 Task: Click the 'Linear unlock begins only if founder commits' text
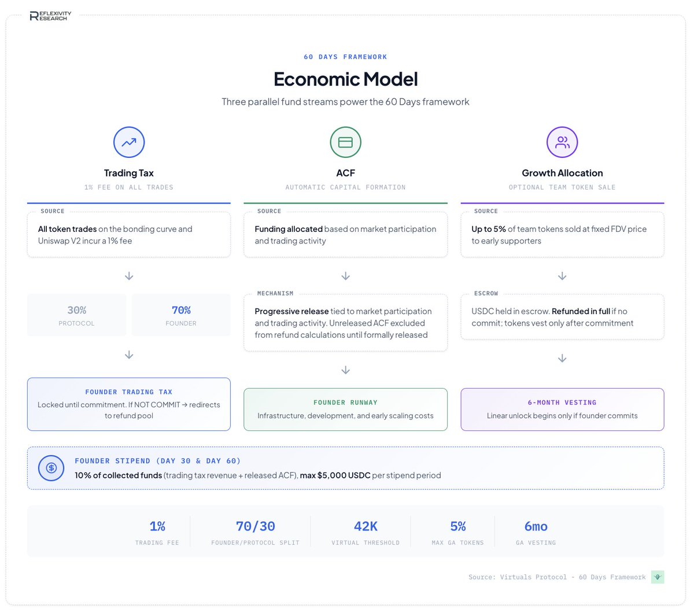[x=562, y=416]
